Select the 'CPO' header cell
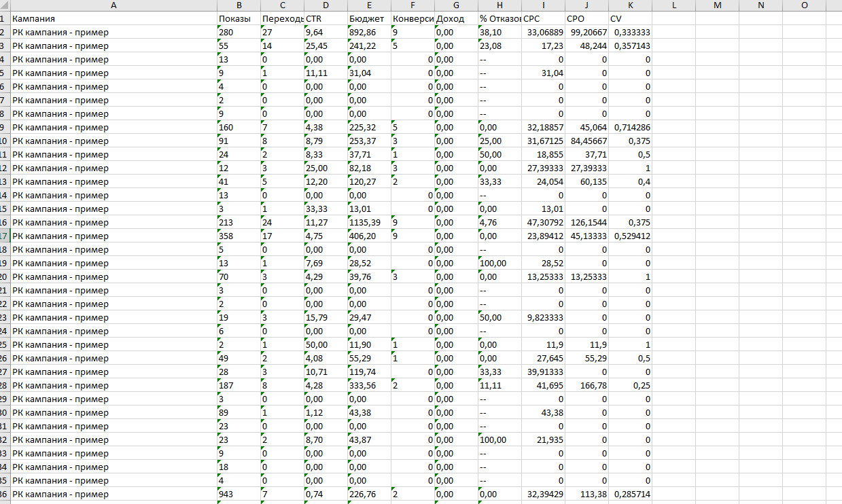This screenshot has width=842, height=504. tap(586, 19)
